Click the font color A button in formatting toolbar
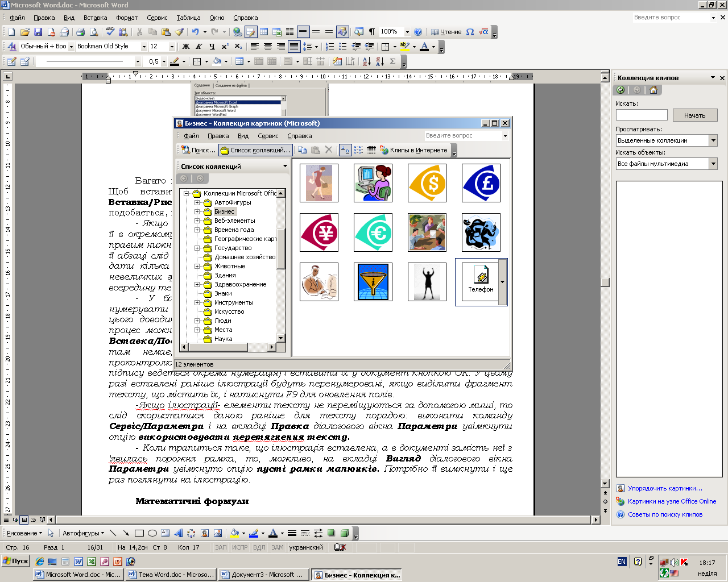 [x=424, y=47]
